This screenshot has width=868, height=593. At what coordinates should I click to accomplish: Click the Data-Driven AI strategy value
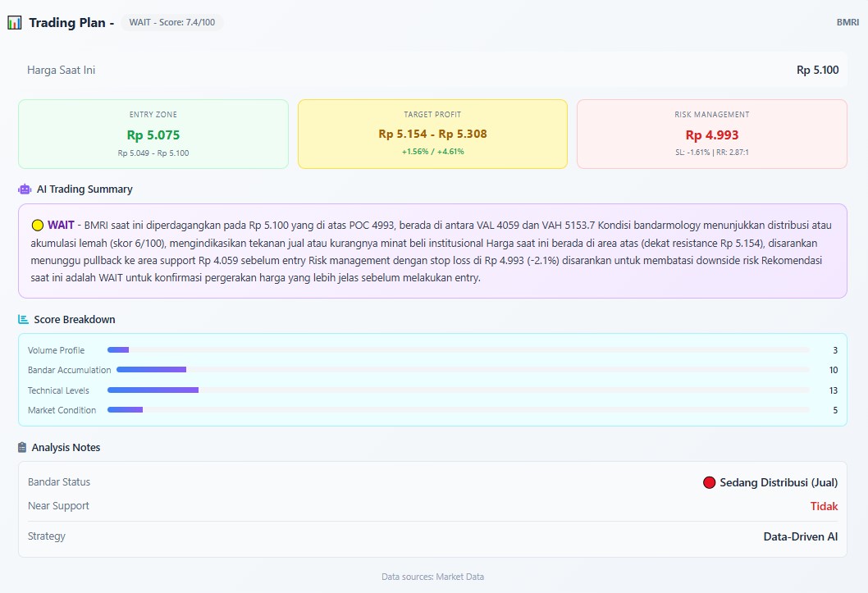(800, 536)
